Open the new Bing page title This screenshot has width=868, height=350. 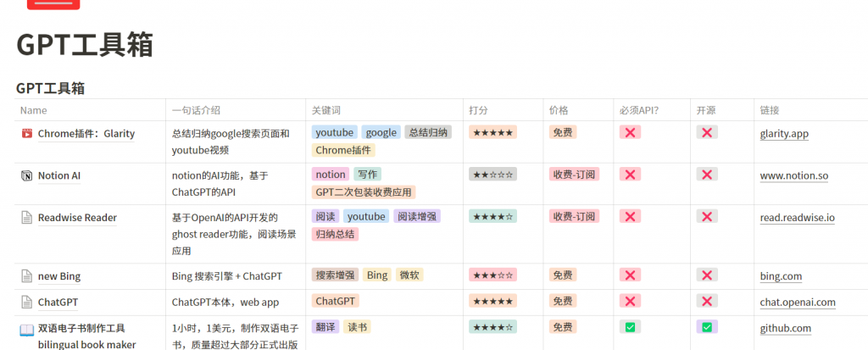tap(59, 276)
